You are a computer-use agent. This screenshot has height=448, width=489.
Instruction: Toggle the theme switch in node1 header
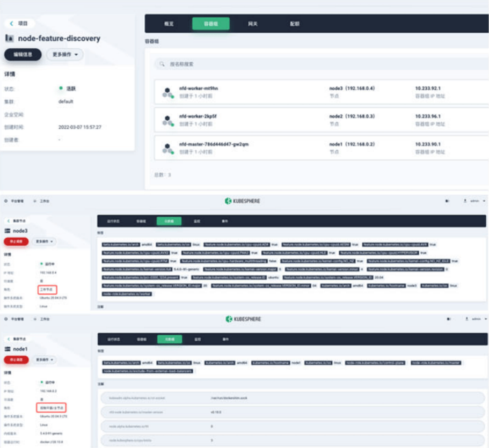(447, 319)
